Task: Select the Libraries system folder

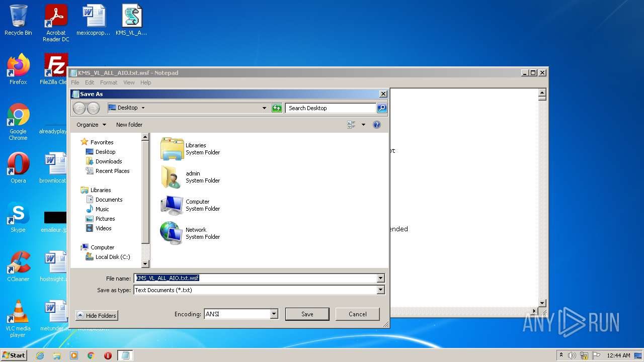Action: [x=191, y=149]
